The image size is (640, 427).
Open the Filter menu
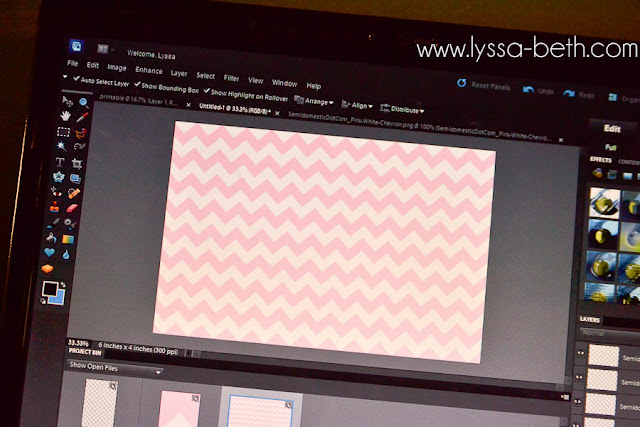click(231, 78)
